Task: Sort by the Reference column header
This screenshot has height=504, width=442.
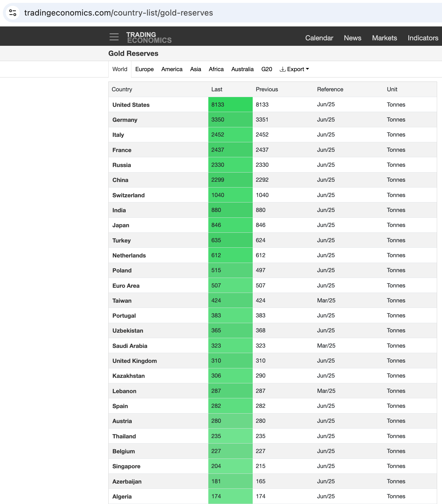Action: 330,89
